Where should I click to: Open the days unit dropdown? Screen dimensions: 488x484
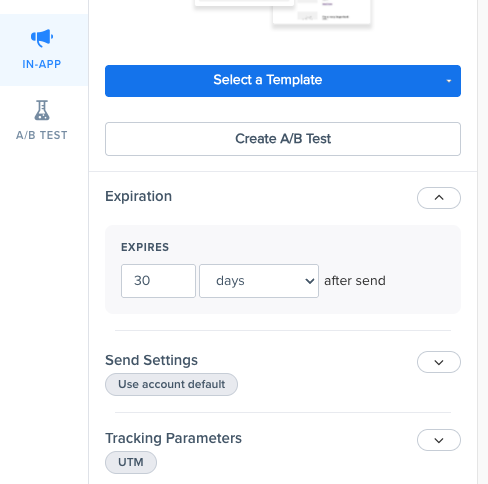click(259, 281)
